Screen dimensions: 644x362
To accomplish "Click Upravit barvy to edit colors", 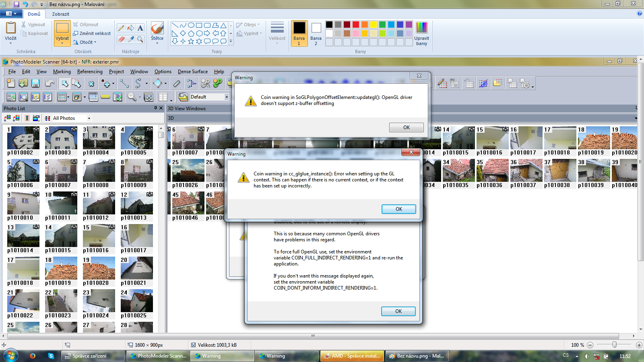I will coord(421,33).
